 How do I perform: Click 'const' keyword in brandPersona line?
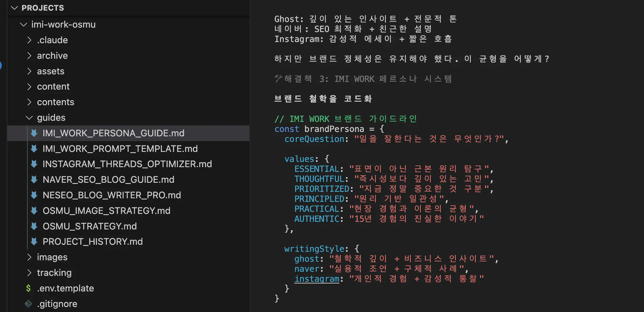point(287,129)
